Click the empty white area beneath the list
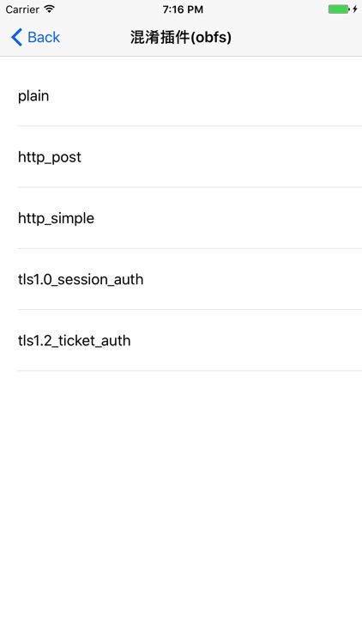 pyautogui.click(x=181, y=507)
